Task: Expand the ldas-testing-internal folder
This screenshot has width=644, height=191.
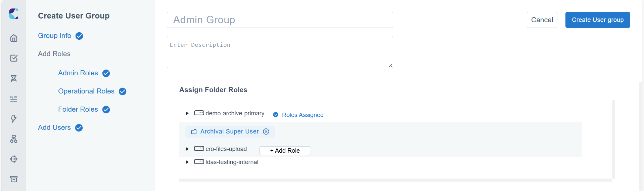Action: coord(187,162)
